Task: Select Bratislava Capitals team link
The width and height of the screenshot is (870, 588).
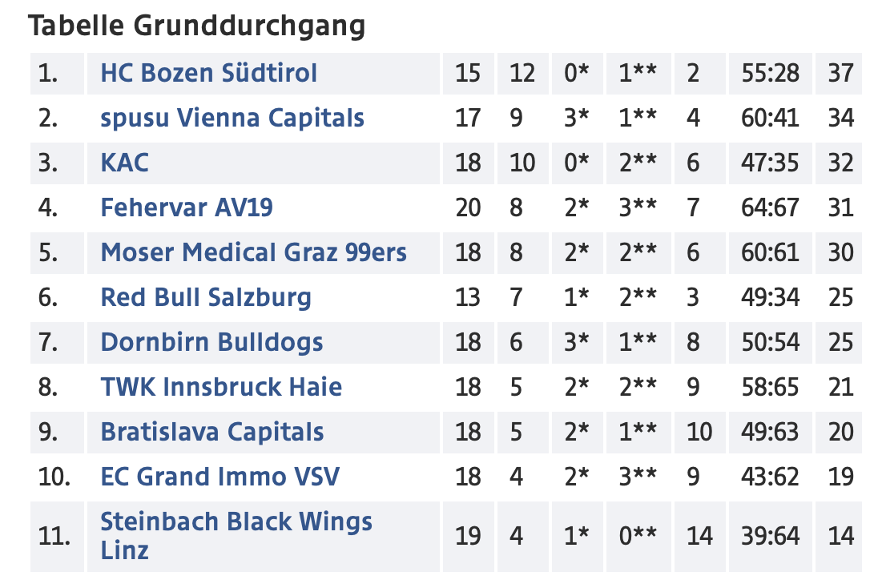Action: coord(212,432)
